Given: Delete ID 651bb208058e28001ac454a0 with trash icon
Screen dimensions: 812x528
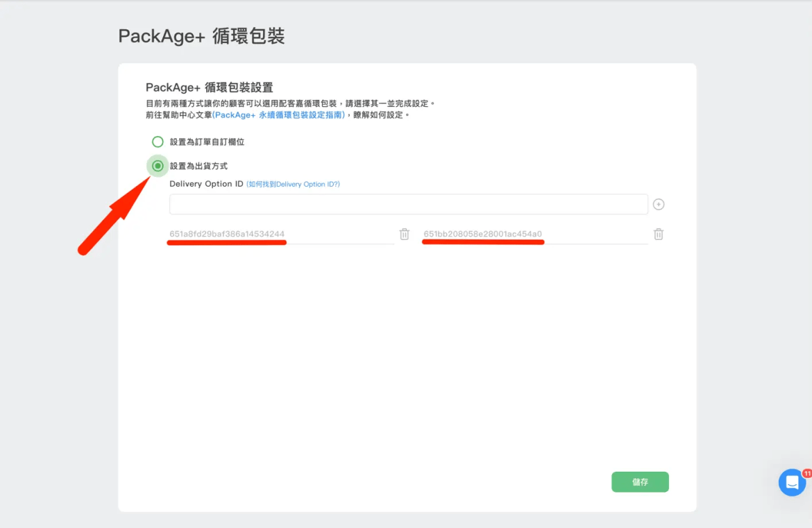Looking at the screenshot, I should coord(658,234).
